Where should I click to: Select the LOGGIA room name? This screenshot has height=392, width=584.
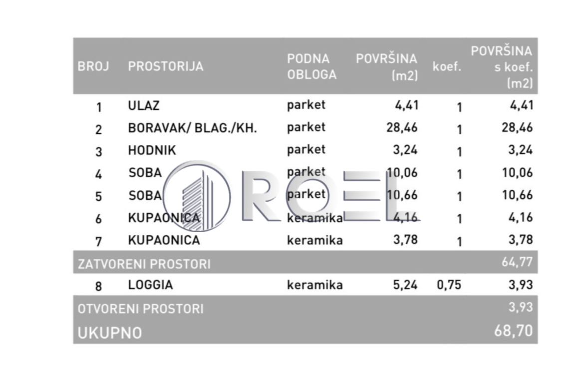tap(150, 285)
